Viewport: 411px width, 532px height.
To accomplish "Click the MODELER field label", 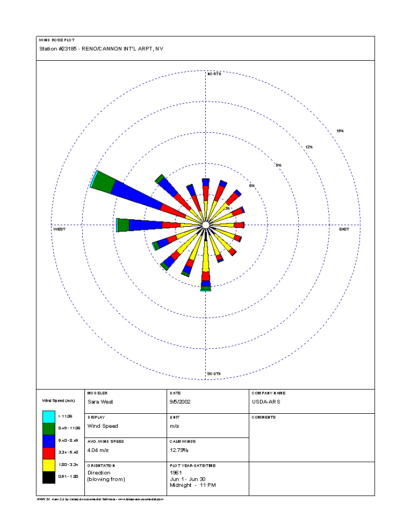I will tap(98, 393).
